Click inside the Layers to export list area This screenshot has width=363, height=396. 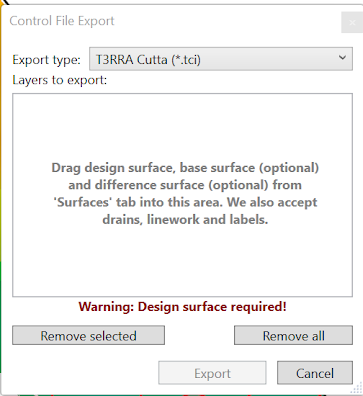[182, 195]
